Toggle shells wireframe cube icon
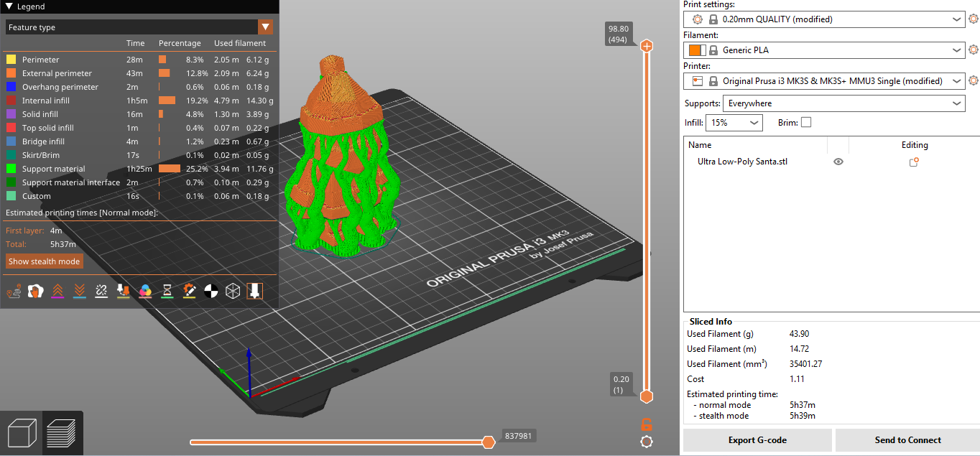 (234, 291)
